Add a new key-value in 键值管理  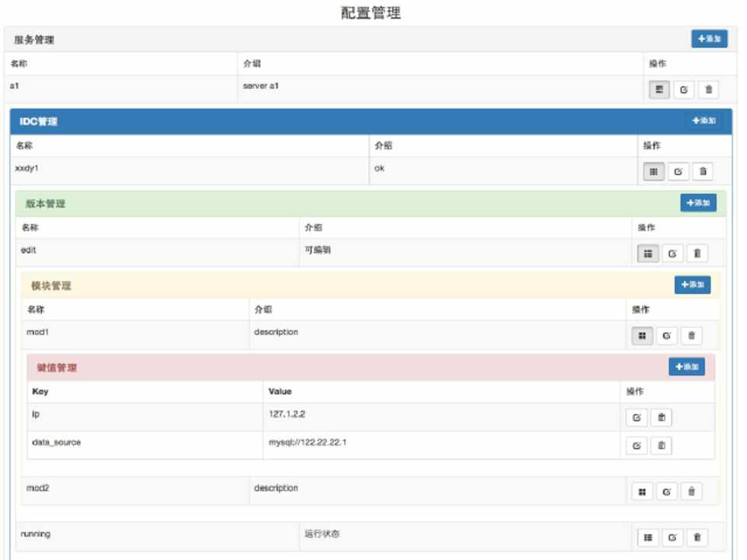[x=686, y=366]
